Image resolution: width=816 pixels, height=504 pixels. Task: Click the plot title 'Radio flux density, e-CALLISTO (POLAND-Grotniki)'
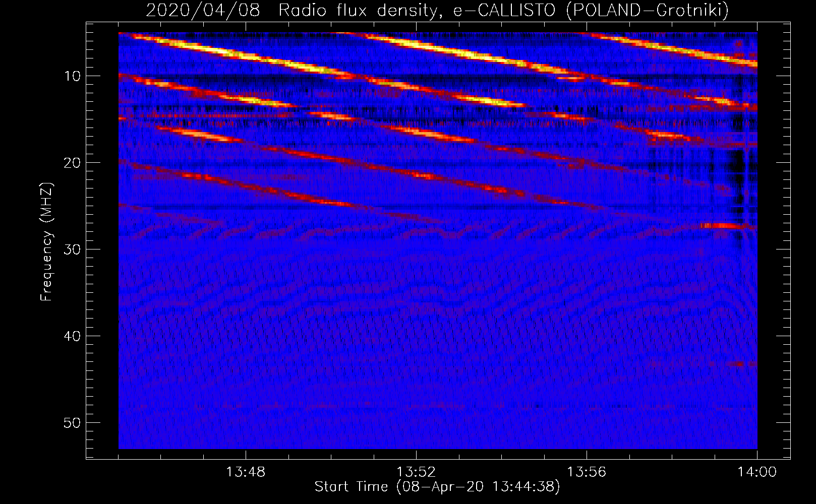pyautogui.click(x=503, y=10)
